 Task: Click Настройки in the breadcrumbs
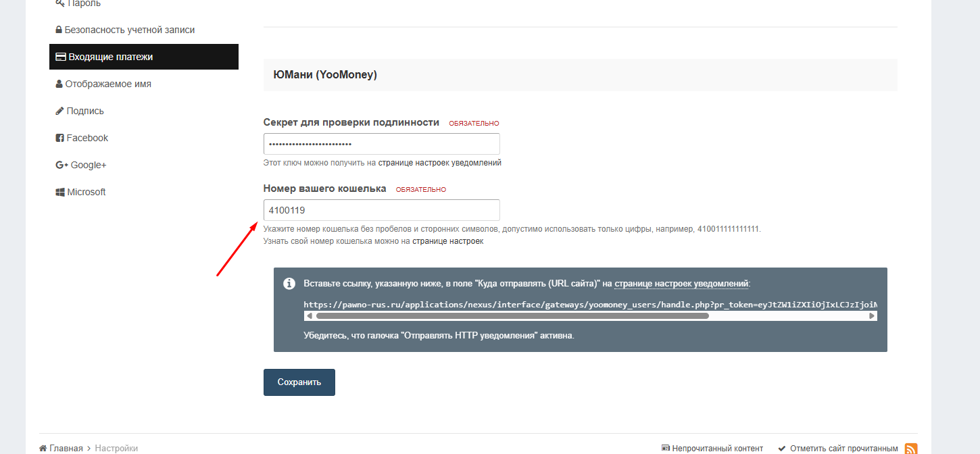tap(116, 448)
